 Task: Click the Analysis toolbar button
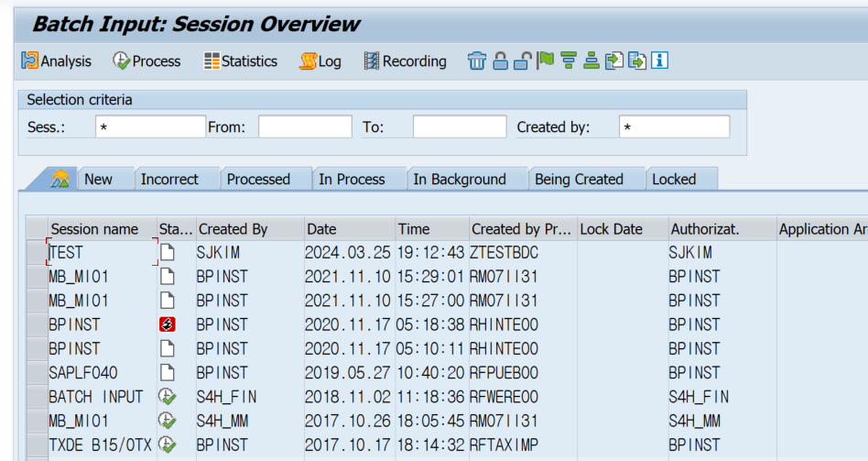pos(56,61)
